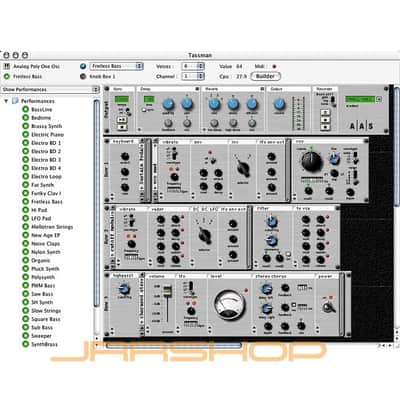Toggle the waveform switch in the Row 3 lfo module
Screen dimensions: 400x400
(x=190, y=287)
